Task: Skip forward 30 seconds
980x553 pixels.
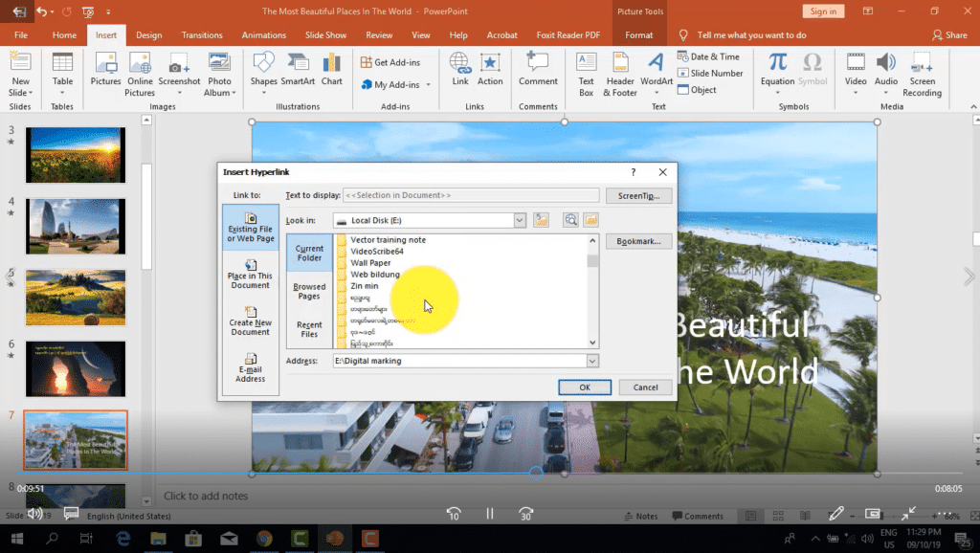Action: click(525, 514)
